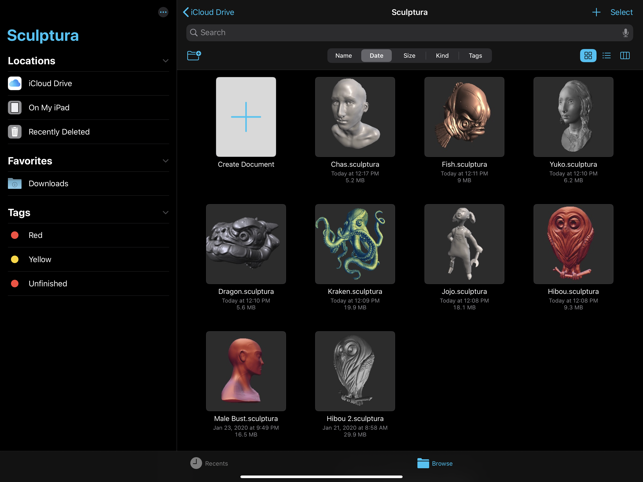Collapse the Tags section

tap(165, 212)
